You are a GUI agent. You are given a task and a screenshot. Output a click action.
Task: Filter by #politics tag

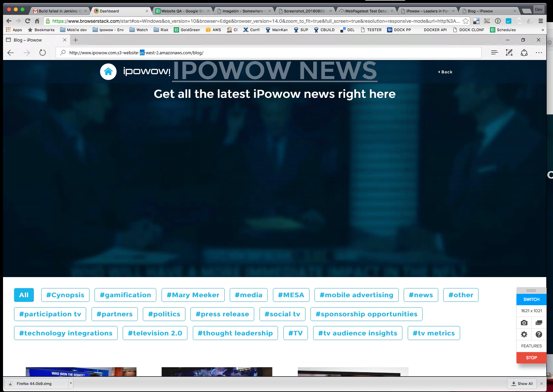coord(164,314)
